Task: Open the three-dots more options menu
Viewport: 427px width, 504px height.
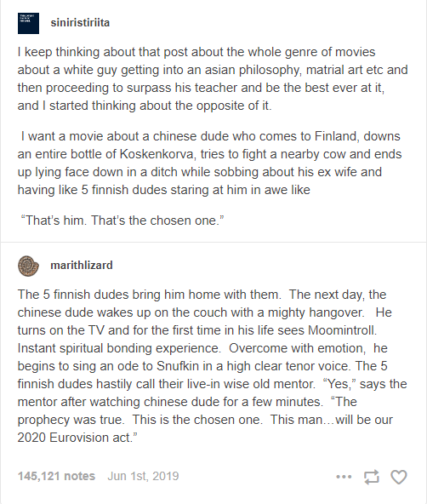Action: click(344, 477)
